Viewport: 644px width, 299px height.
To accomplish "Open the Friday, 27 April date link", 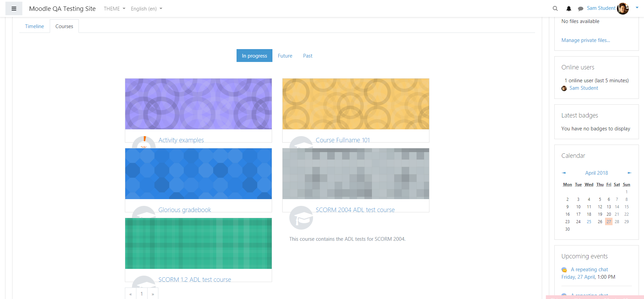I will coord(578,277).
